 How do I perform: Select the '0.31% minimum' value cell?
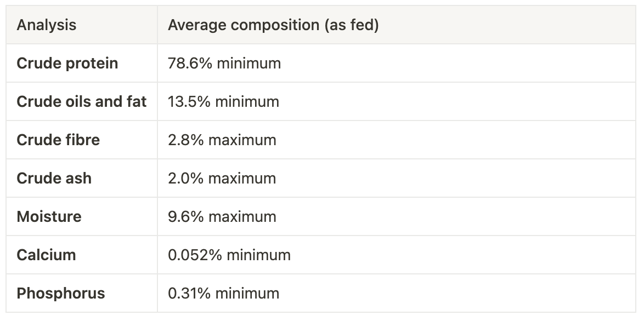[x=223, y=294]
